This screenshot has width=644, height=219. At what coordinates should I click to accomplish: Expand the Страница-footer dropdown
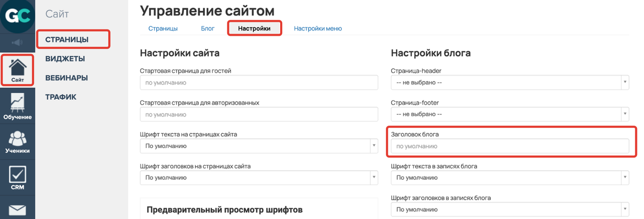pos(510,114)
